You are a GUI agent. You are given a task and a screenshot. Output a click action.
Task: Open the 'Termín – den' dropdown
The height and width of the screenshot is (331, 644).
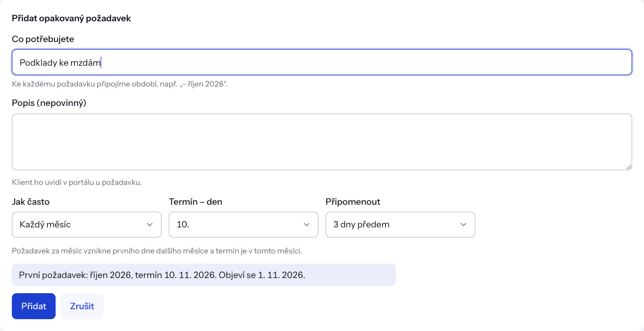click(243, 225)
